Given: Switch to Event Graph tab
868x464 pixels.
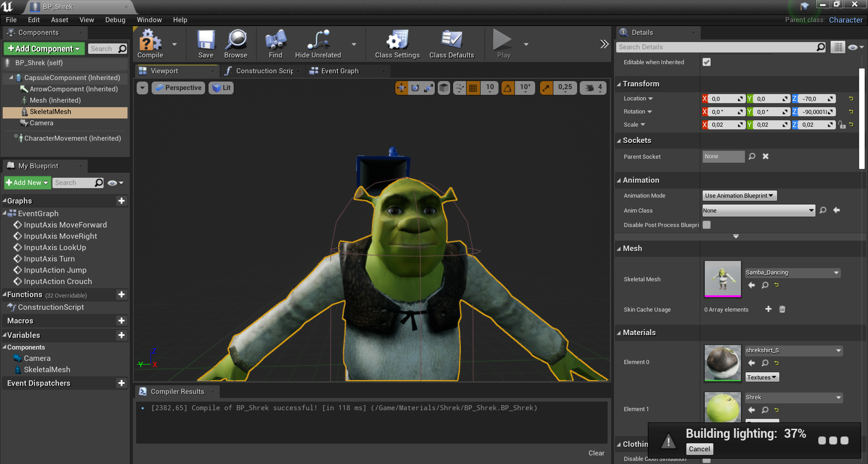Looking at the screenshot, I should [340, 71].
